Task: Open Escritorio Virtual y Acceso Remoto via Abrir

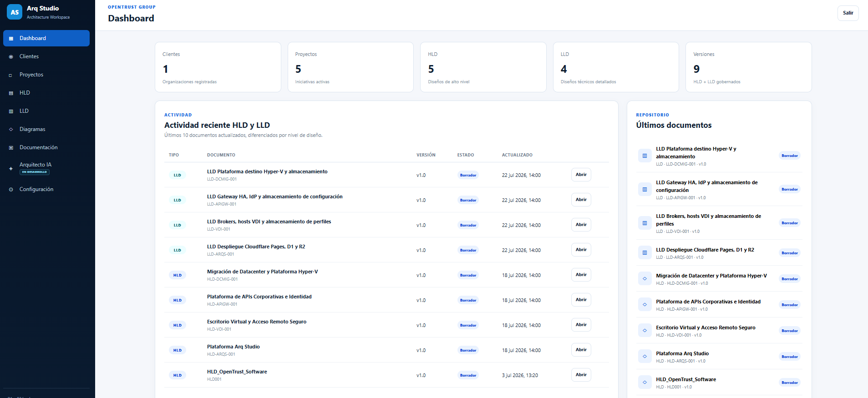Action: pos(581,325)
